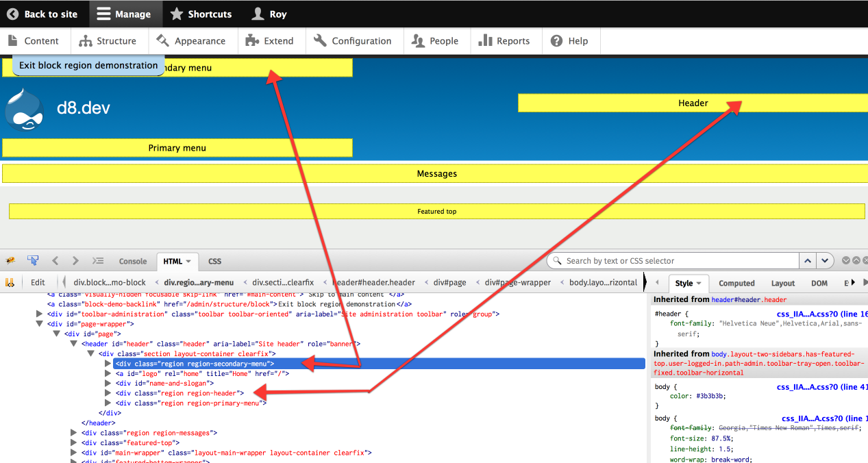Click the break-on-mutate icon beside Edit
The image size is (868, 463).
(x=10, y=282)
